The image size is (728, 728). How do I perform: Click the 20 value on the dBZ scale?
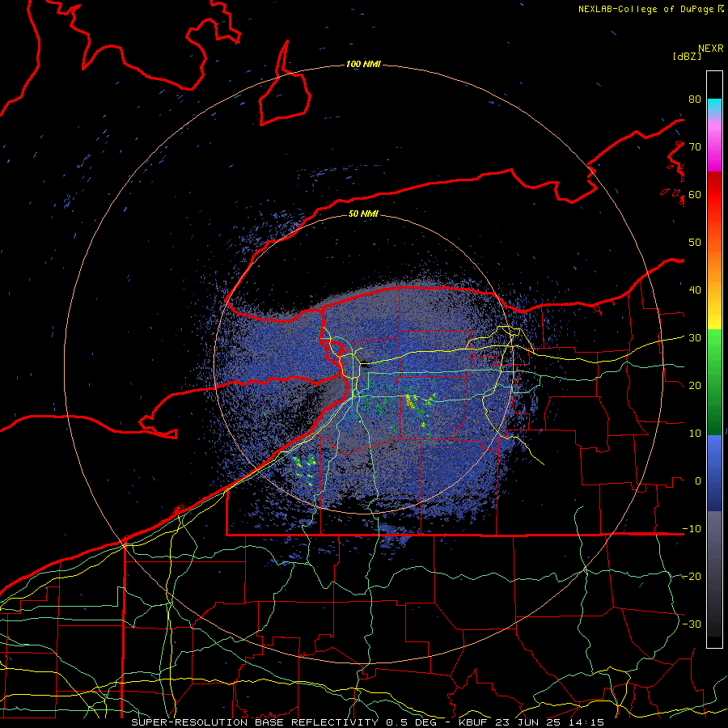(x=695, y=386)
